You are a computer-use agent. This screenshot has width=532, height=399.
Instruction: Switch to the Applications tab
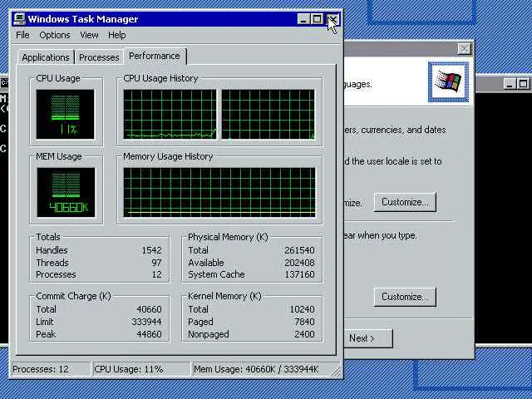(x=46, y=57)
